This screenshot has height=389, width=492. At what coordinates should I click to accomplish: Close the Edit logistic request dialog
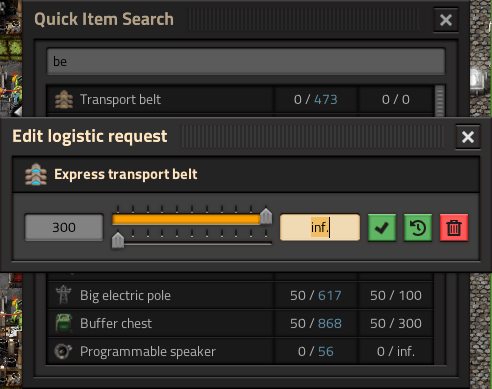coord(468,137)
